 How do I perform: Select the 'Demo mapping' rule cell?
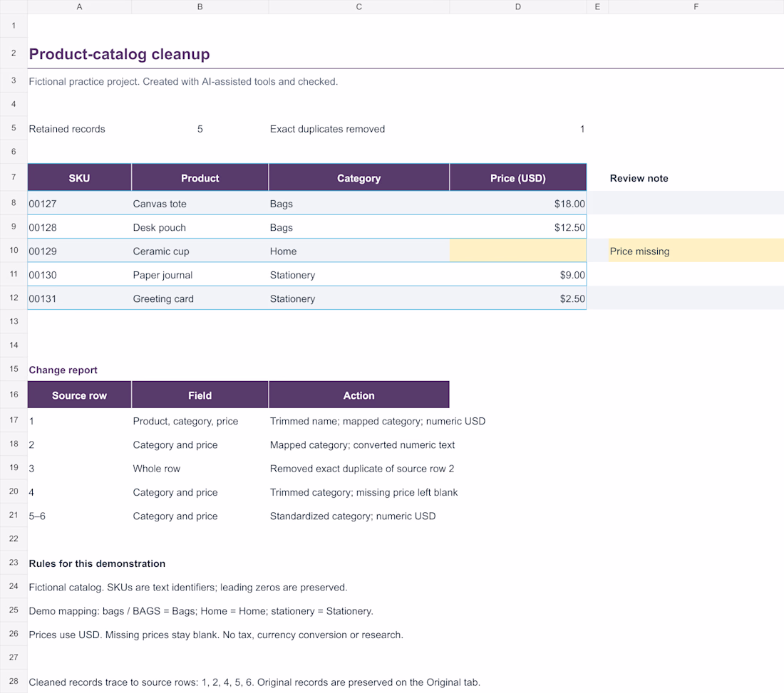coord(201,610)
